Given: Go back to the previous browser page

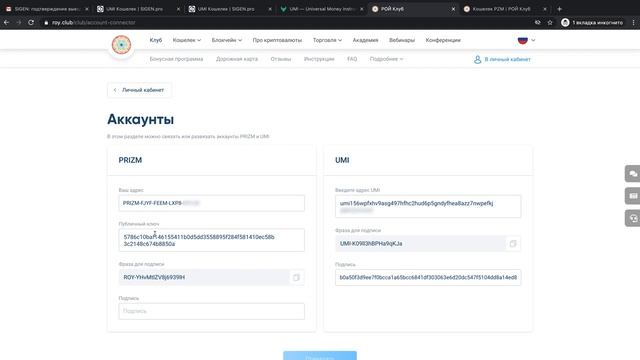Looking at the screenshot, I should tap(7, 22).
